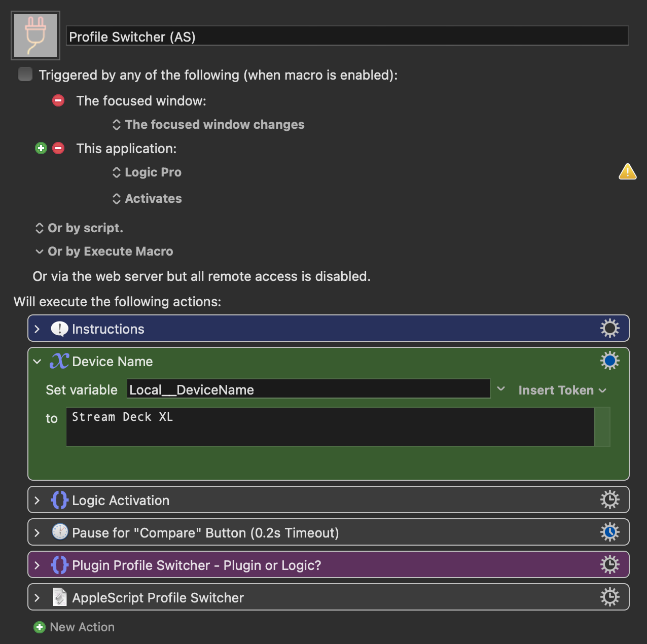Viewport: 647px width, 644px height.
Task: Open the Or by script popup
Action: pyautogui.click(x=79, y=228)
